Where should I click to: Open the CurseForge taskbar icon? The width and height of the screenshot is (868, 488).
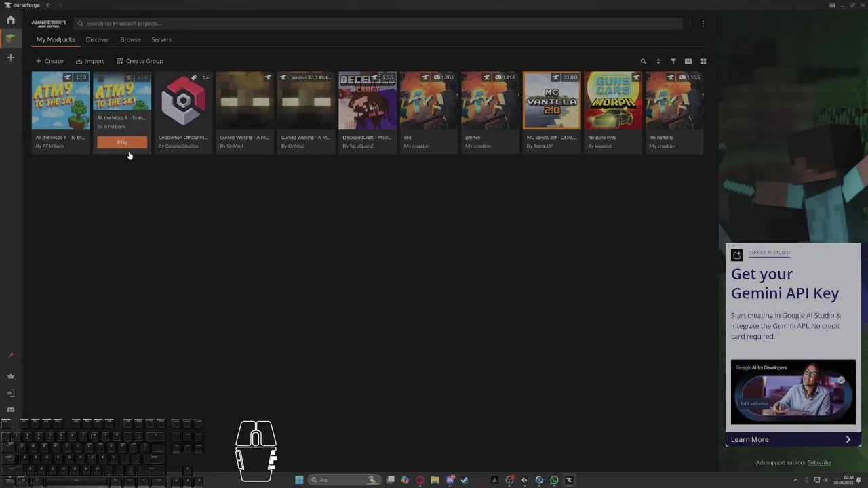pyautogui.click(x=569, y=480)
